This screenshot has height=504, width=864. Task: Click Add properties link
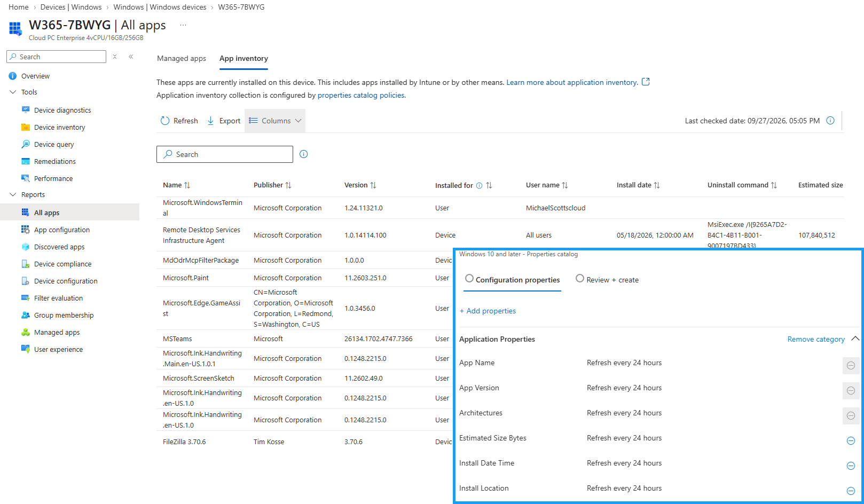[x=488, y=311]
